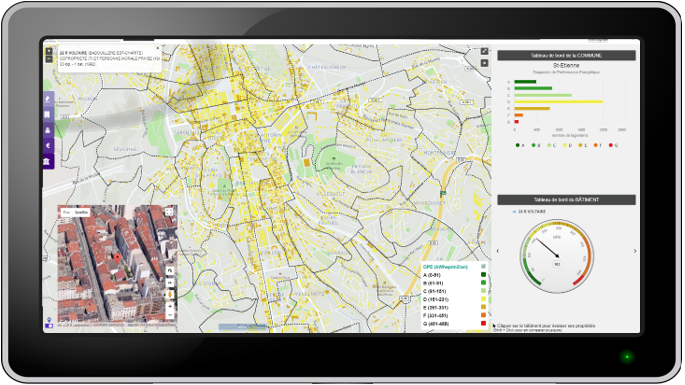Expand the satellite inset to fullscreen
This screenshot has height=385, width=685.
point(169,212)
